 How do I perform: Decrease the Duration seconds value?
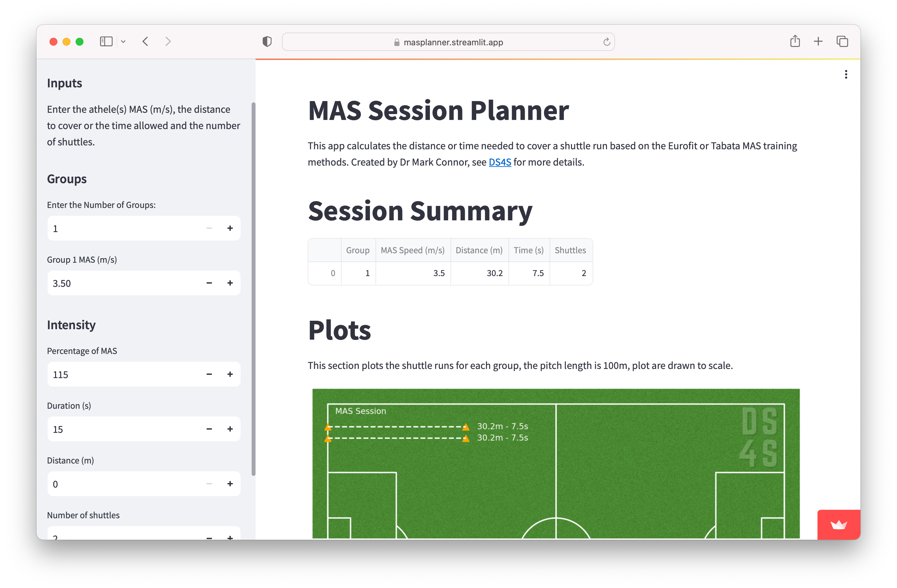pyautogui.click(x=209, y=429)
